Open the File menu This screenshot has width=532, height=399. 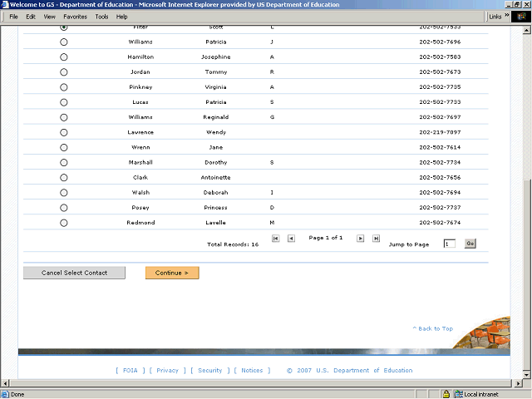click(13, 17)
